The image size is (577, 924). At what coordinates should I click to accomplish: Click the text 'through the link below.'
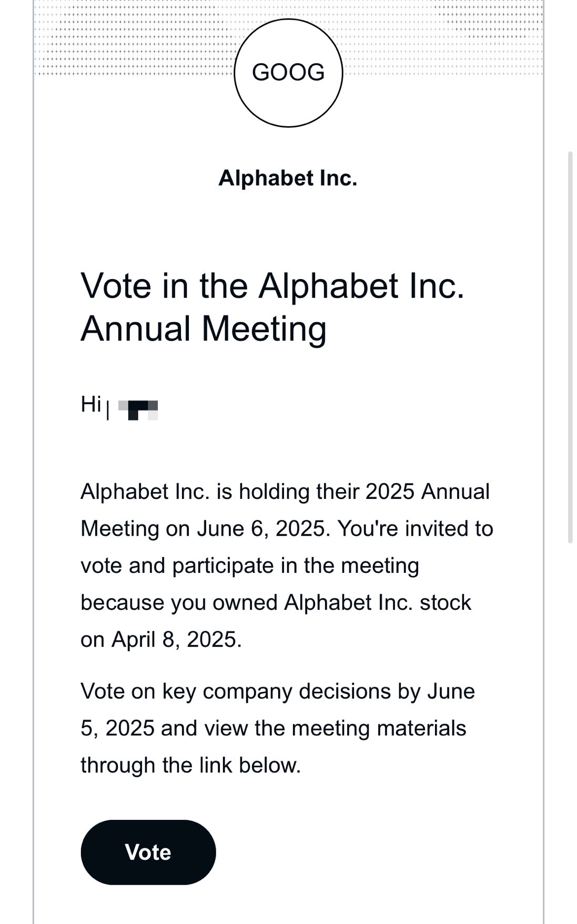pyautogui.click(x=190, y=765)
